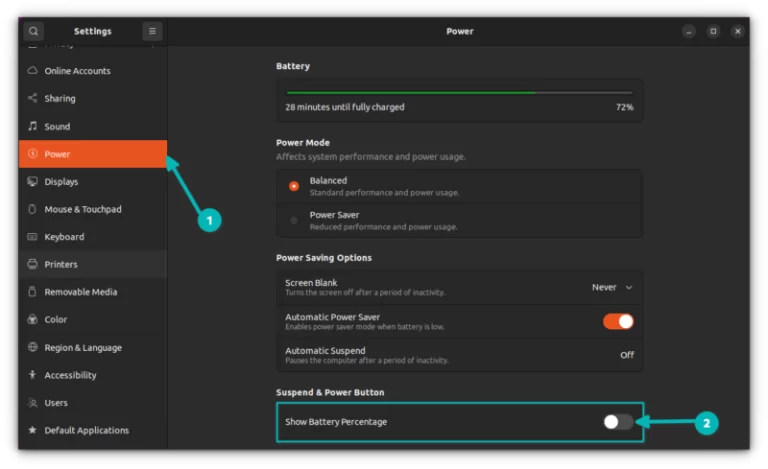This screenshot has height=469, width=768.
Task: Open Default Applications label
Action: [x=87, y=430]
